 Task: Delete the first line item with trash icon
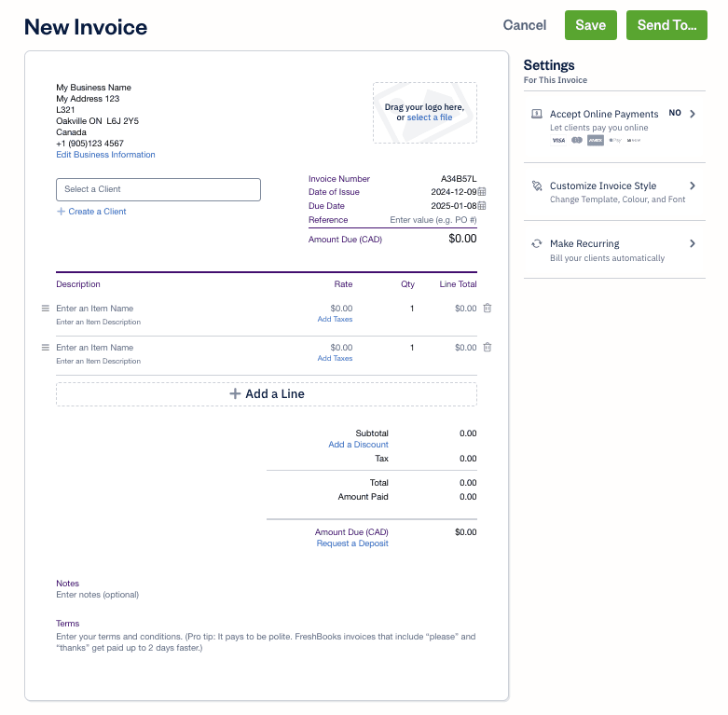point(487,309)
